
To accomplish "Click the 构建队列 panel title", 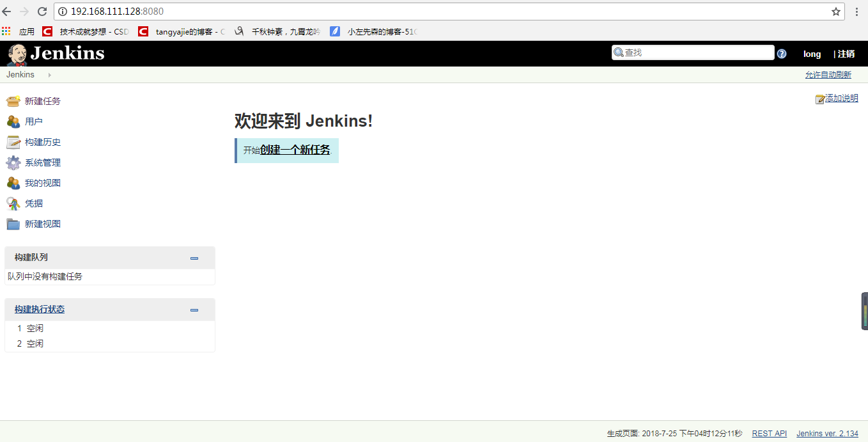I will [31, 257].
